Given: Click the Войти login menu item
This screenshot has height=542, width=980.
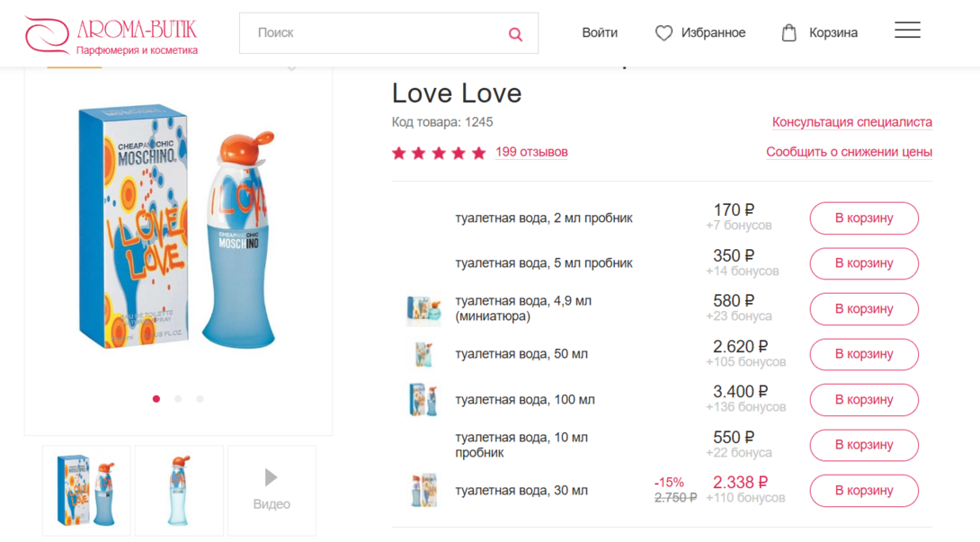Looking at the screenshot, I should 600,33.
